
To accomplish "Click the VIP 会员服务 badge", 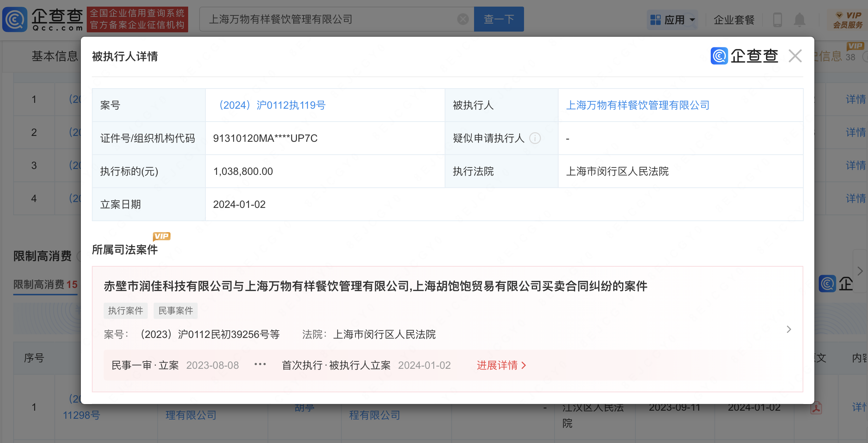I will pos(848,20).
